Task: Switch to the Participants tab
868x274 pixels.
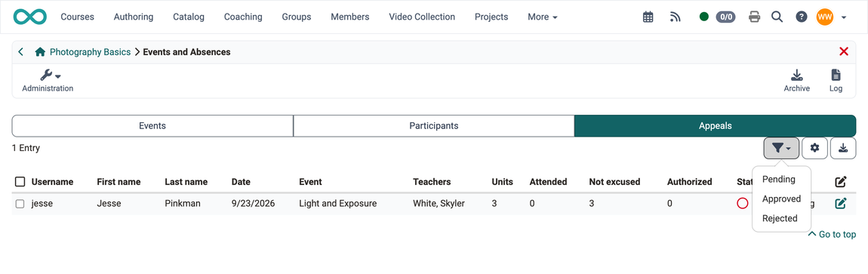Action: (434, 125)
